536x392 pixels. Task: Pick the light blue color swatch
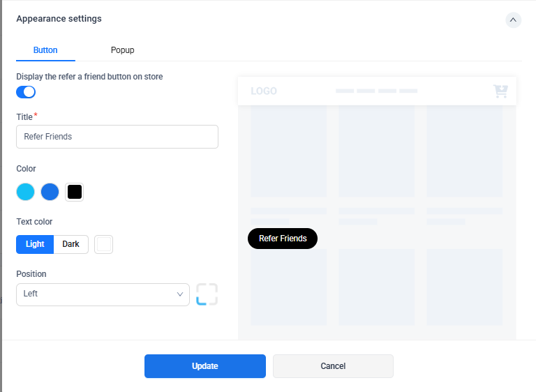(x=26, y=192)
